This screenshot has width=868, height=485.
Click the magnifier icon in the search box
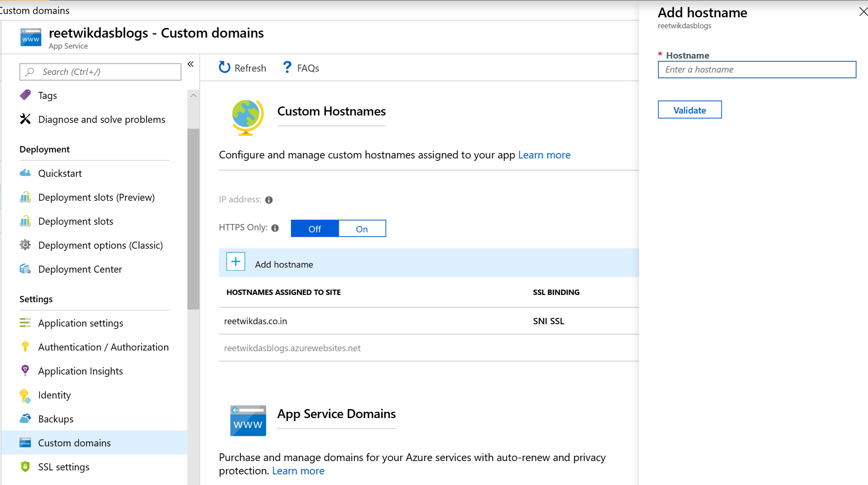(x=30, y=72)
